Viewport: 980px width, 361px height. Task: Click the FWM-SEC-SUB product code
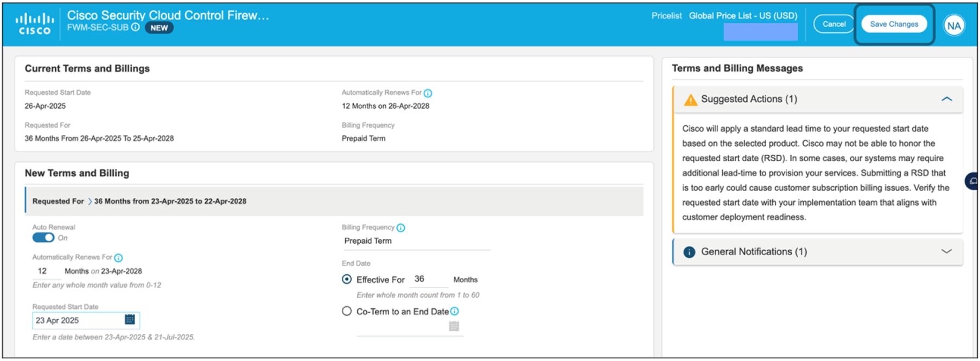click(x=98, y=27)
